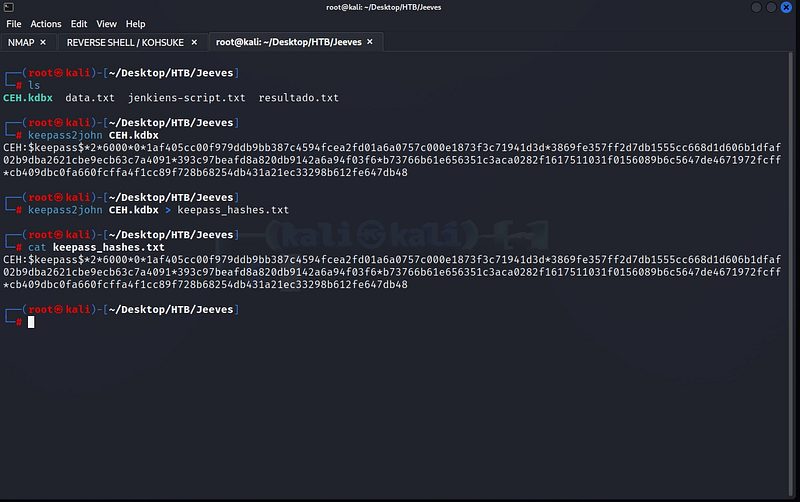Click the window title root@kali: ~/Desktop/HTB/Jeeves

click(x=384, y=7)
